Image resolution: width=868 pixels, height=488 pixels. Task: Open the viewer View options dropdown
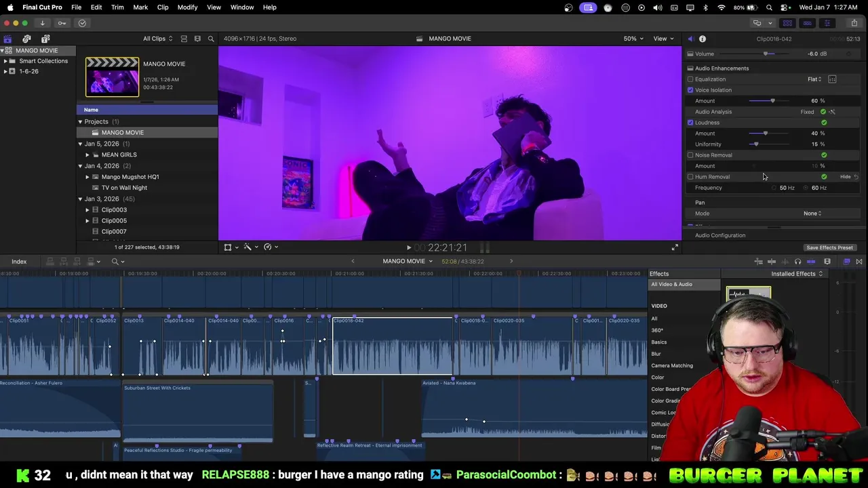point(663,39)
